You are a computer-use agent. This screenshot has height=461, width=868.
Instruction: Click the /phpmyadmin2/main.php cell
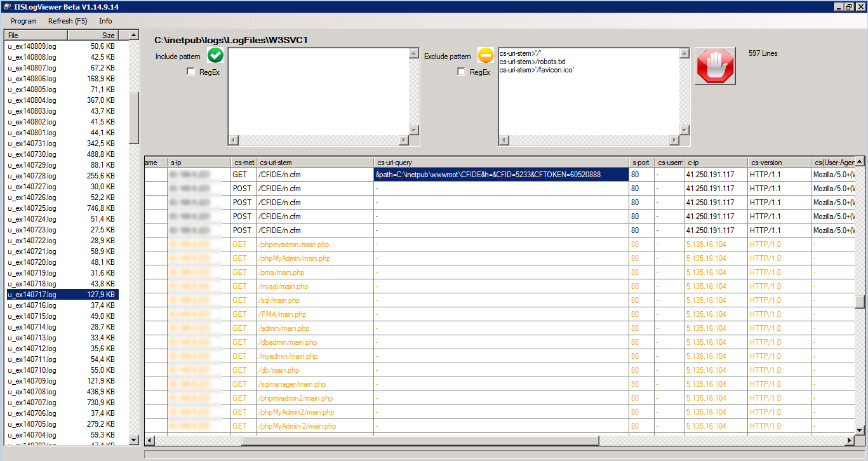[315, 398]
